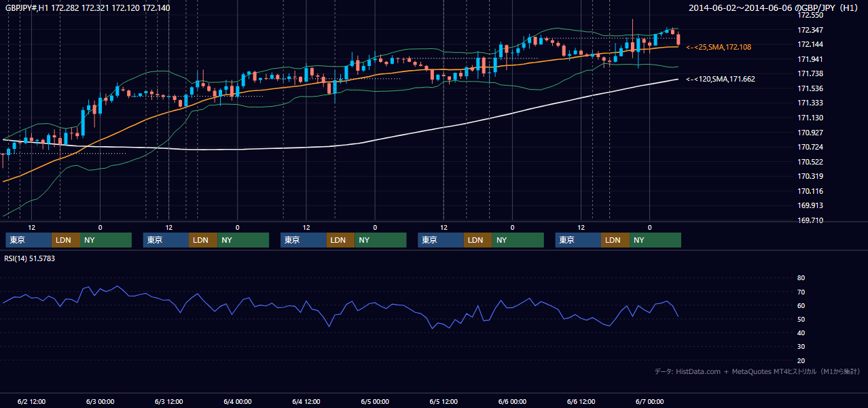This screenshot has width=868, height=408.
Task: Click the NY session block for 6/2
Action: tap(105, 240)
